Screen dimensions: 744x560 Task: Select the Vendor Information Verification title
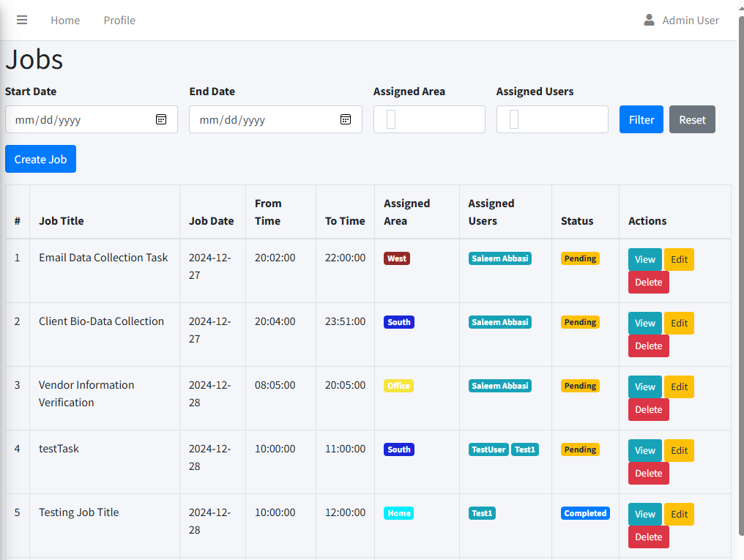tap(86, 394)
